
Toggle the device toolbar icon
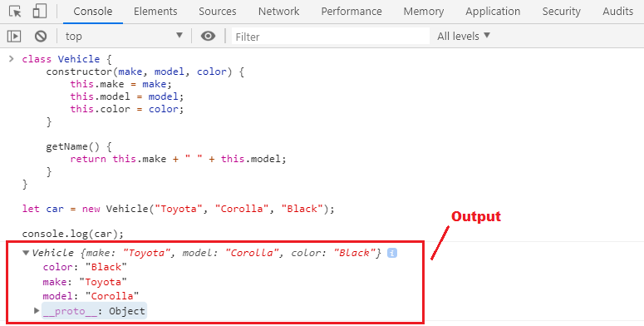(x=39, y=11)
